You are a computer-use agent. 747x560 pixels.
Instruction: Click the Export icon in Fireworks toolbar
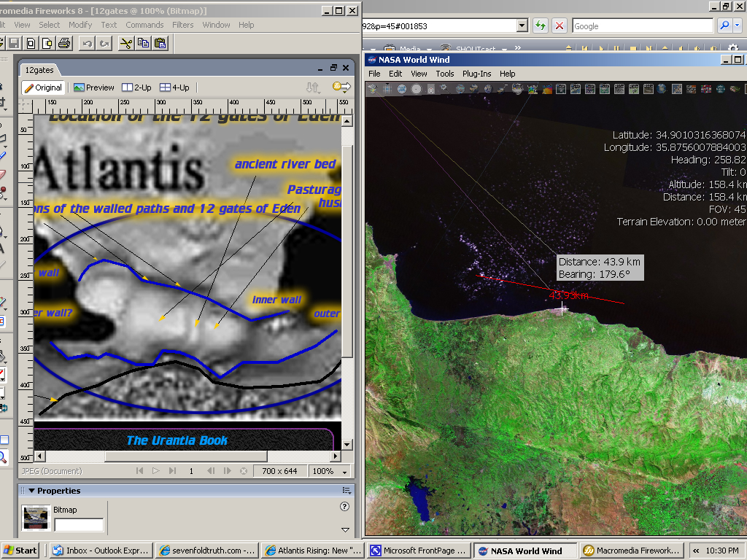coord(47,43)
